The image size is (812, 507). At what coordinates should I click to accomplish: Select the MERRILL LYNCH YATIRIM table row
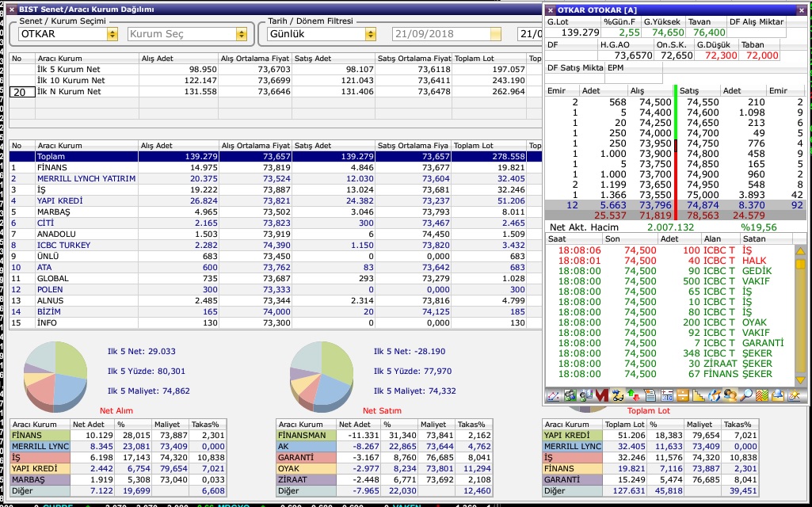point(276,179)
